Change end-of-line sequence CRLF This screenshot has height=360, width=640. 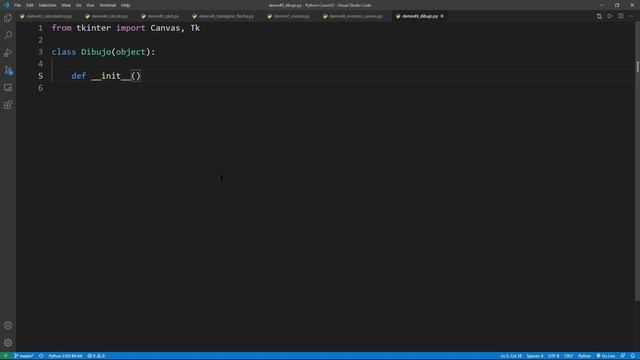(x=569, y=356)
